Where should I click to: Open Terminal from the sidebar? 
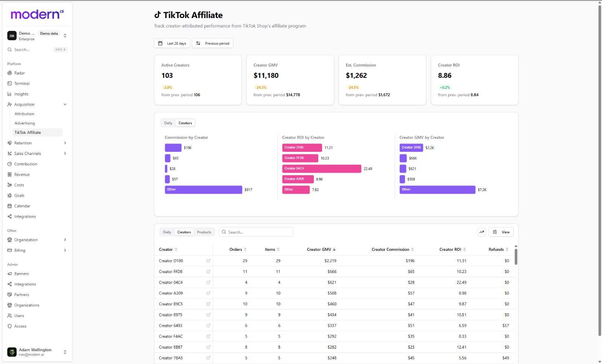coord(21,83)
